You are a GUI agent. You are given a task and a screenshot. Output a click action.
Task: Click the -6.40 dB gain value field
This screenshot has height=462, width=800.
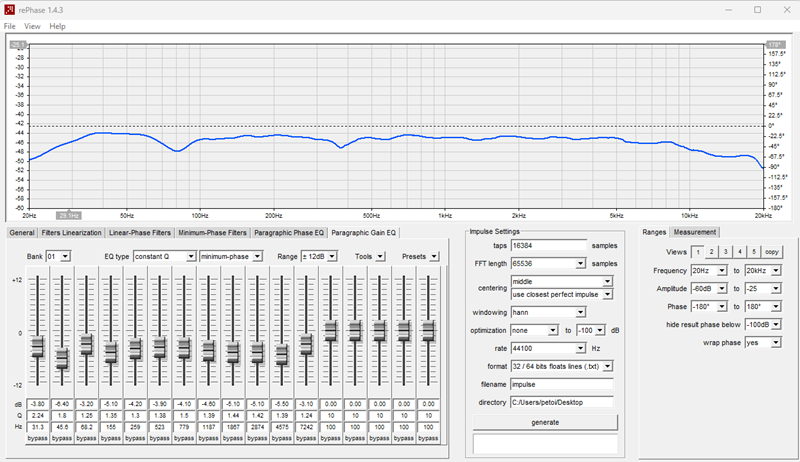click(62, 404)
